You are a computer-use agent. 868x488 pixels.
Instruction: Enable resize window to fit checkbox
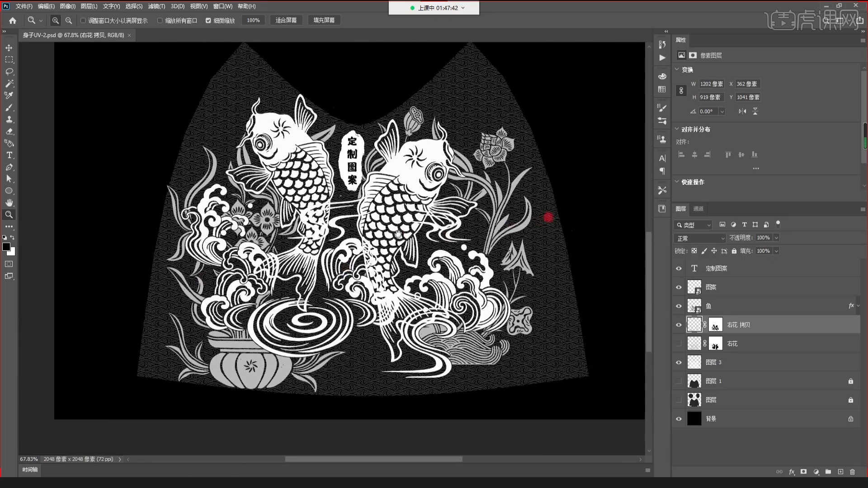[83, 20]
